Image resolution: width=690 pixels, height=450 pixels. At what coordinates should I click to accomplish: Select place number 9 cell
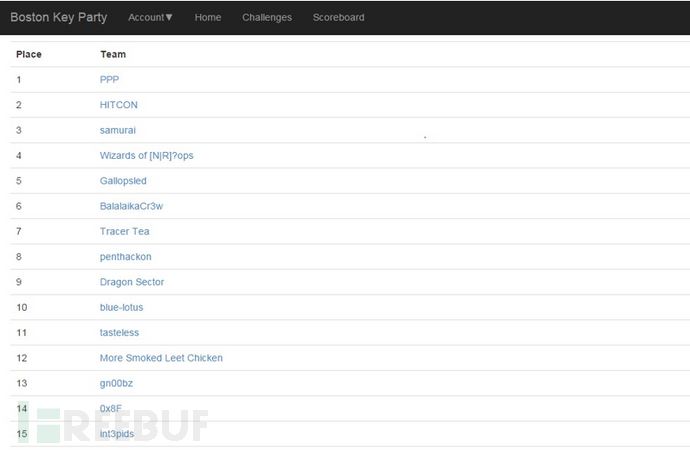pyautogui.click(x=18, y=282)
